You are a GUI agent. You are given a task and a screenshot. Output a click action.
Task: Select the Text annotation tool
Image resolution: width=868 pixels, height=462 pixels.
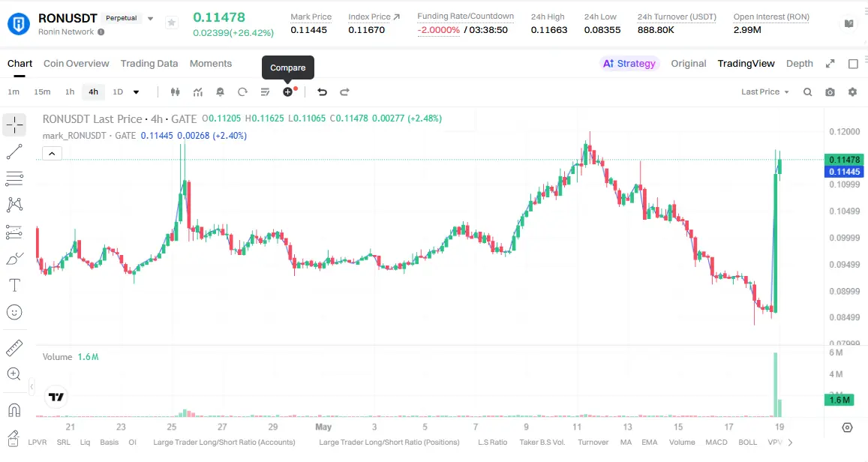(x=14, y=285)
